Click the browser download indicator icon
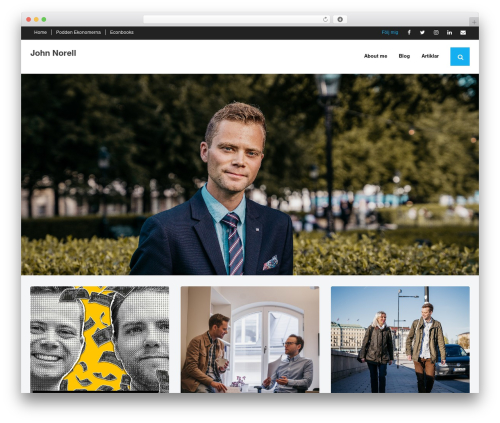The width and height of the screenshot is (500, 423). [340, 19]
